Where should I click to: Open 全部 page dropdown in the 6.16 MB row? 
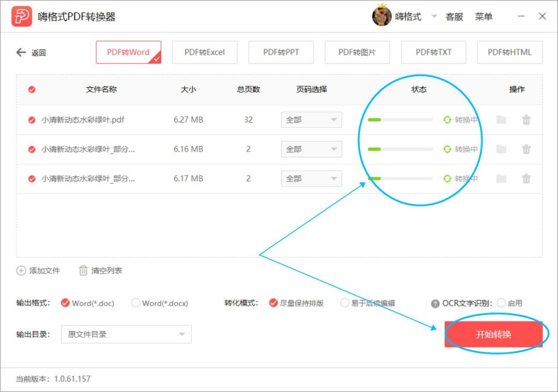(311, 149)
